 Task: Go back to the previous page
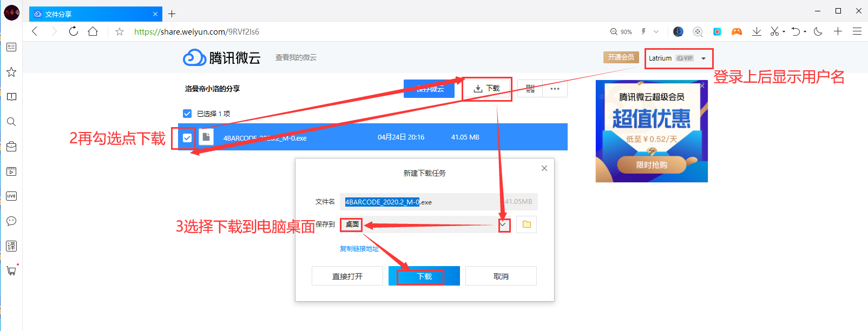point(35,31)
